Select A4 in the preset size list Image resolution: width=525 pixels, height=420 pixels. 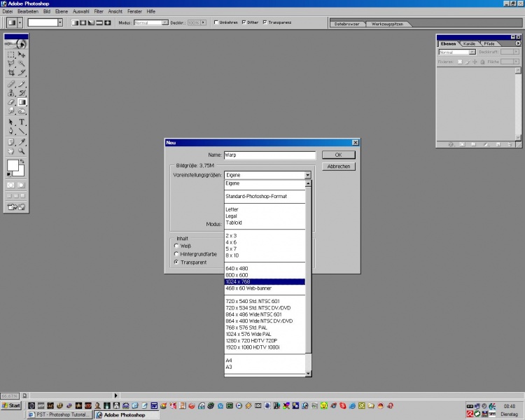pyautogui.click(x=229, y=360)
